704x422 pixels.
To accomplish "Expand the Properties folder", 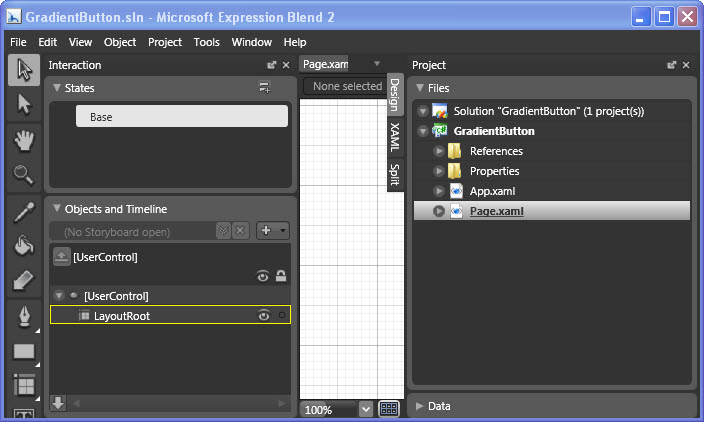I will click(439, 171).
